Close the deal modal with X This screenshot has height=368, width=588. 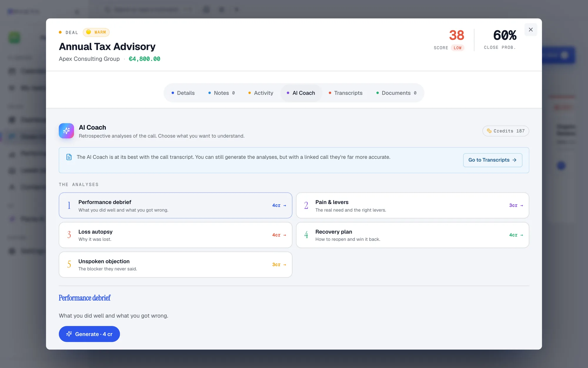point(531,30)
